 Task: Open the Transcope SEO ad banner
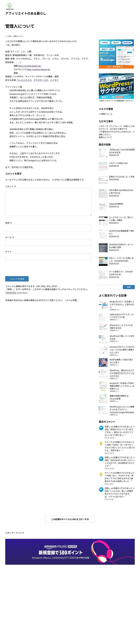coord(116,54)
